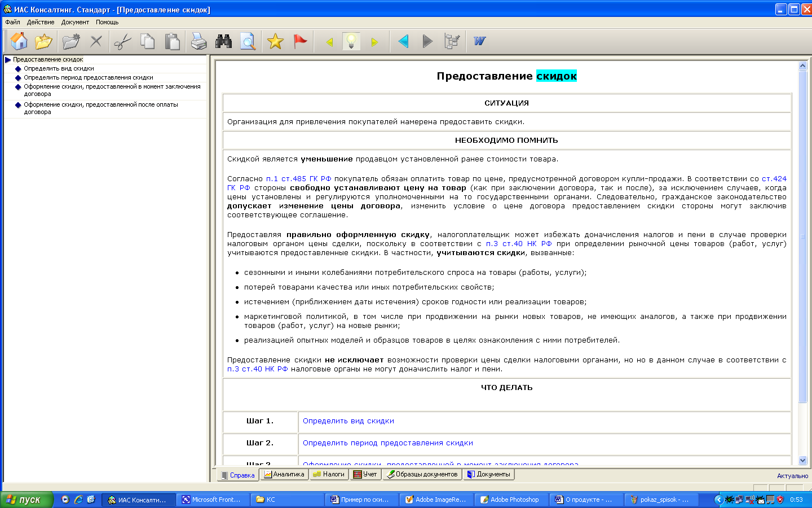Switch to Пример по ски… Word taskbar button
812x508 pixels.
[362, 500]
